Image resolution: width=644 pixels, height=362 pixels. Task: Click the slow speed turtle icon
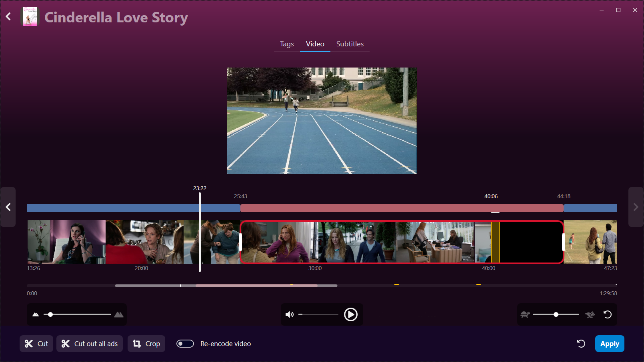(x=525, y=314)
